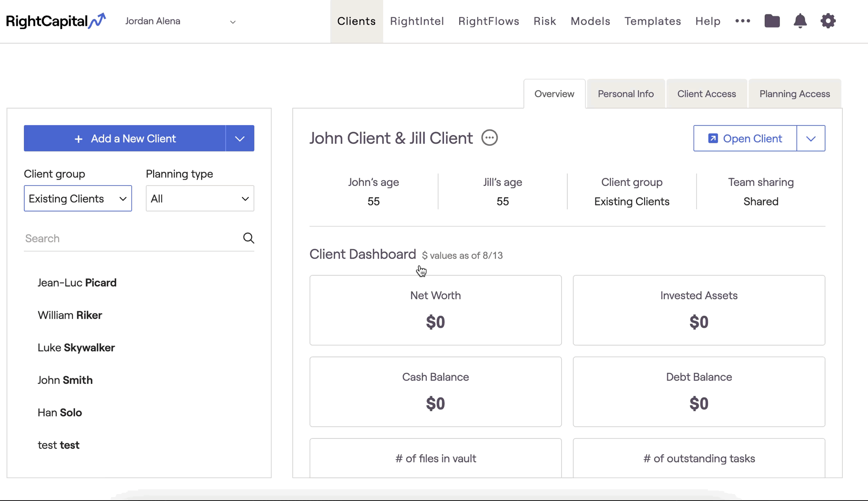This screenshot has height=501, width=868.
Task: Click the three-dot more menu in navbar
Action: [743, 21]
